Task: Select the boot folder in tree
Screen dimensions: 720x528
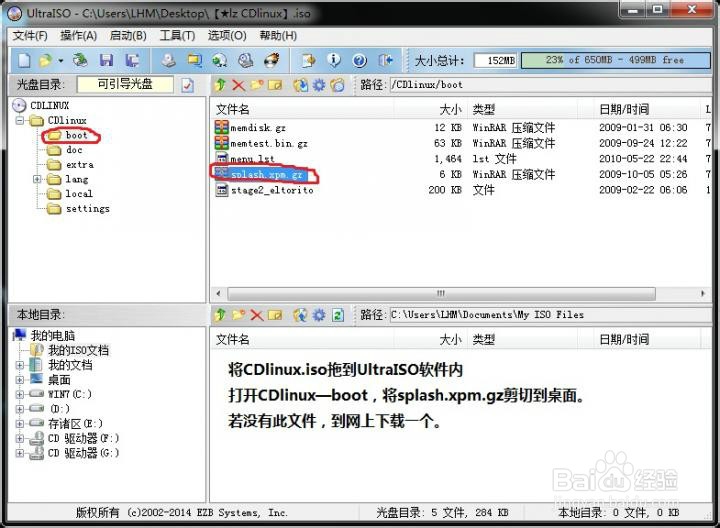Action: 76,135
